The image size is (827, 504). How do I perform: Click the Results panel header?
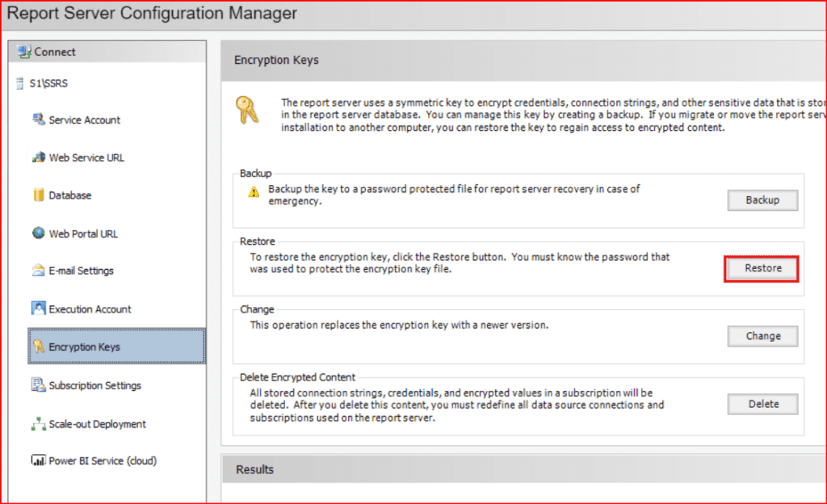click(254, 469)
